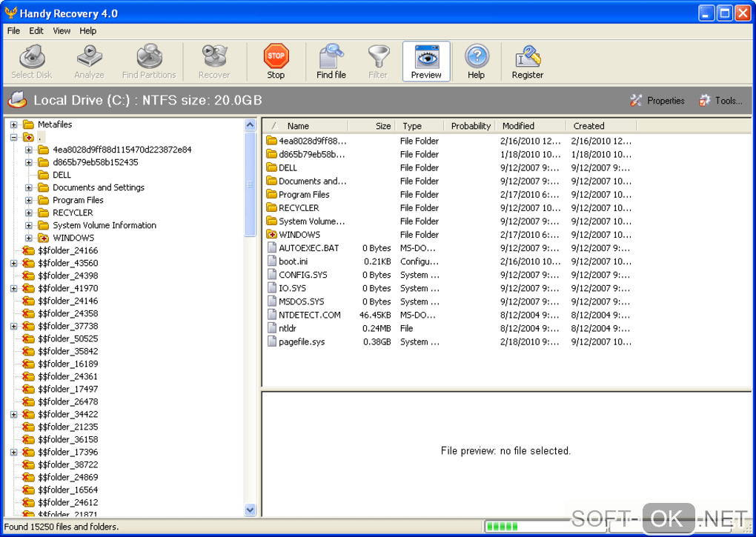
Task: Expand the WINDOWS tree node
Action: [x=28, y=238]
